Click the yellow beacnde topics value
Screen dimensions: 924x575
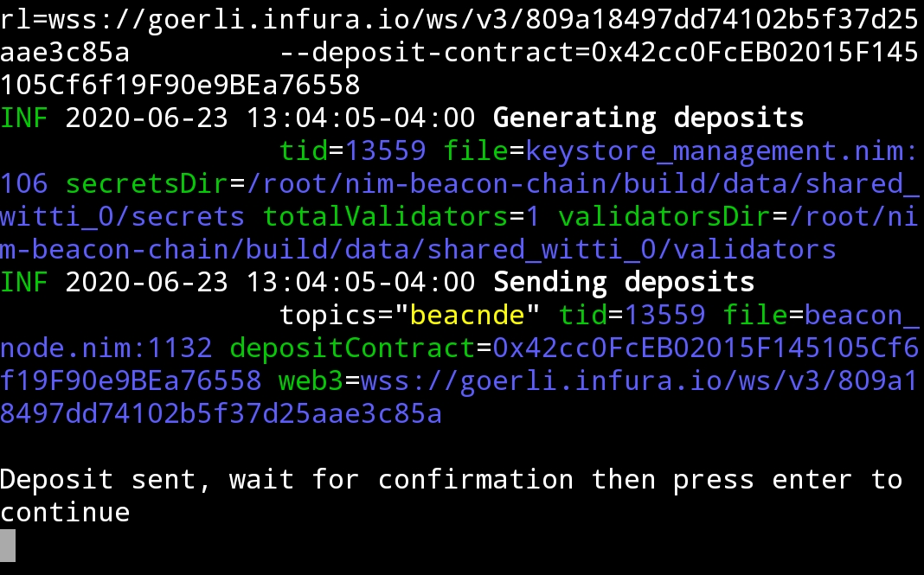click(467, 316)
